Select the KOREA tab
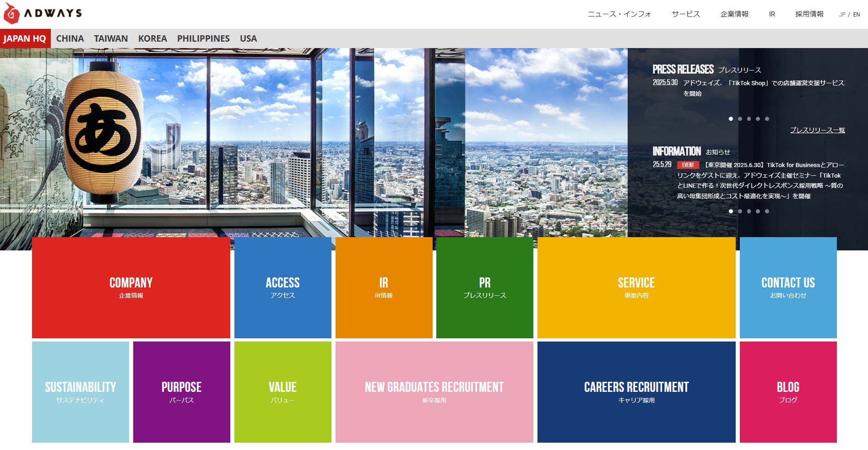The height and width of the screenshot is (450, 868). click(152, 38)
